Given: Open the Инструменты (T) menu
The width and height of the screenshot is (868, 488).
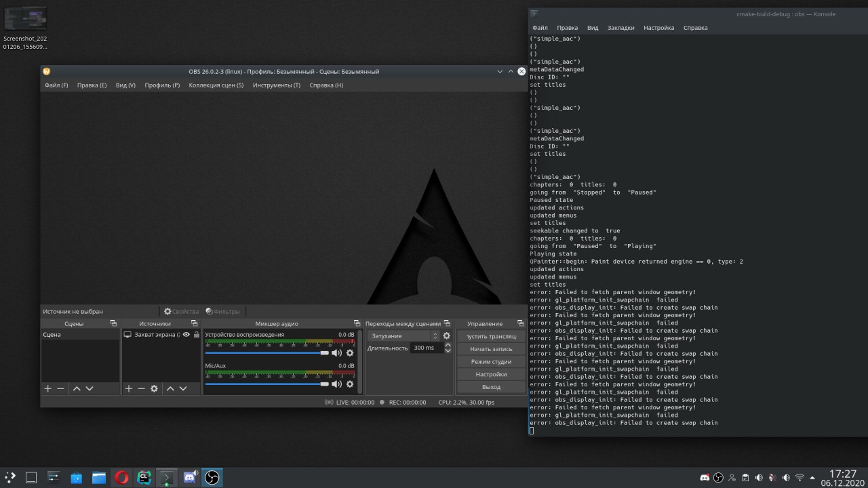Looking at the screenshot, I should click(x=277, y=85).
